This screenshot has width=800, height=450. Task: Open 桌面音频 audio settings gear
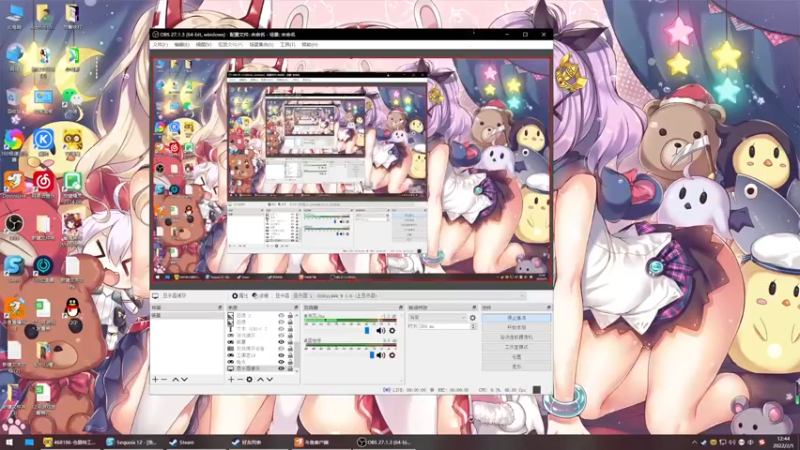(392, 355)
